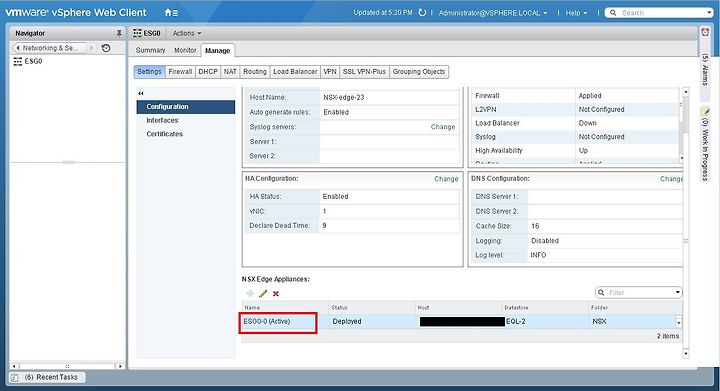Click the NSX folder cell
Image resolution: width=720 pixels, height=391 pixels.
pyautogui.click(x=599, y=321)
